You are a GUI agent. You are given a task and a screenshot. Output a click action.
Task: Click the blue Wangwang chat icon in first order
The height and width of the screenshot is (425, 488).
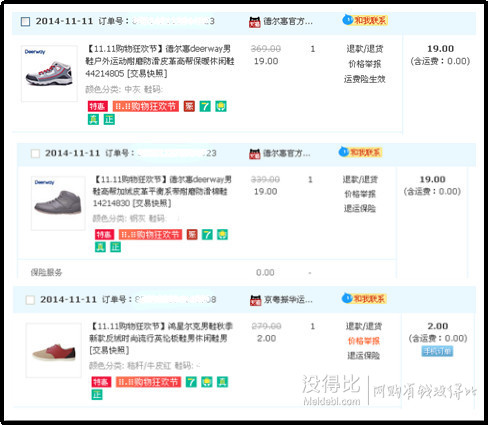(x=348, y=20)
